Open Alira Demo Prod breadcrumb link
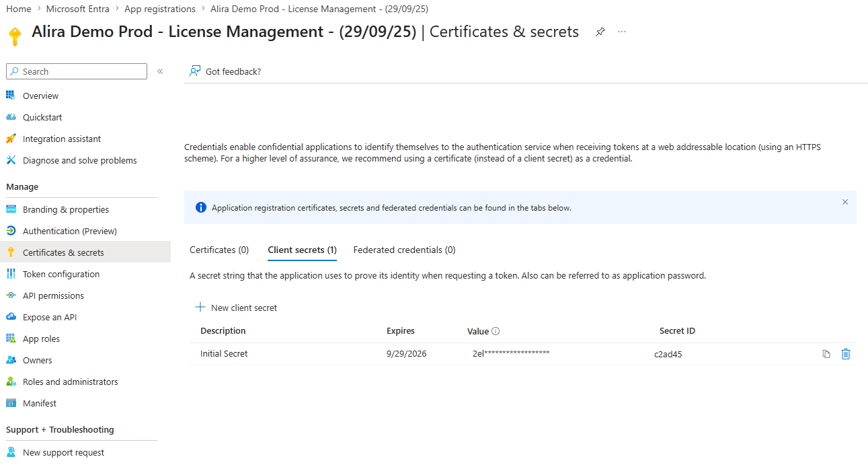The height and width of the screenshot is (467, 868). tap(319, 9)
